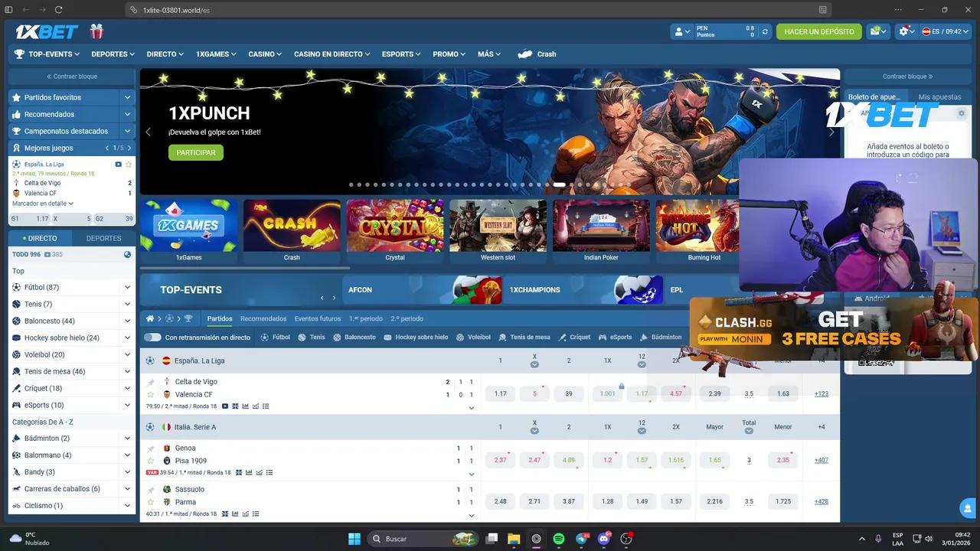Refresh the PEN balance
Screen dimensions: 980x551
pyautogui.click(x=764, y=31)
